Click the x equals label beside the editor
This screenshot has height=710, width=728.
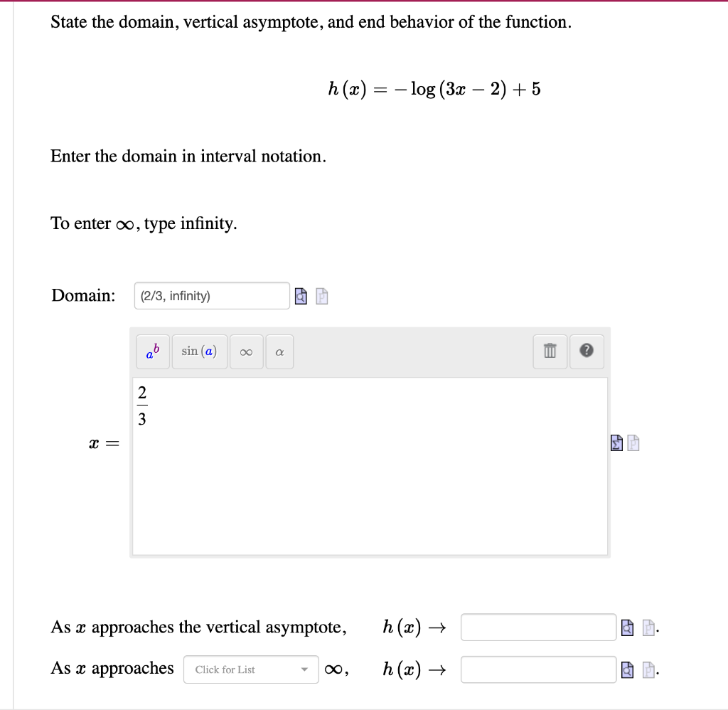[x=102, y=443]
